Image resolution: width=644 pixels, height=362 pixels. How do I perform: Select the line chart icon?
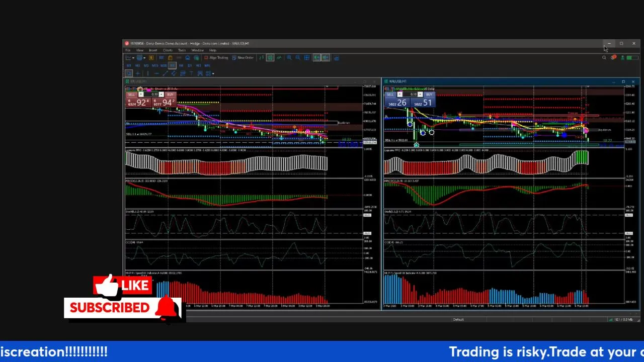(279, 58)
